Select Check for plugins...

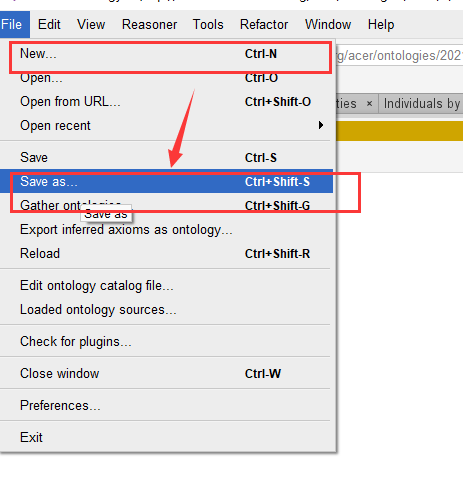pos(166,342)
